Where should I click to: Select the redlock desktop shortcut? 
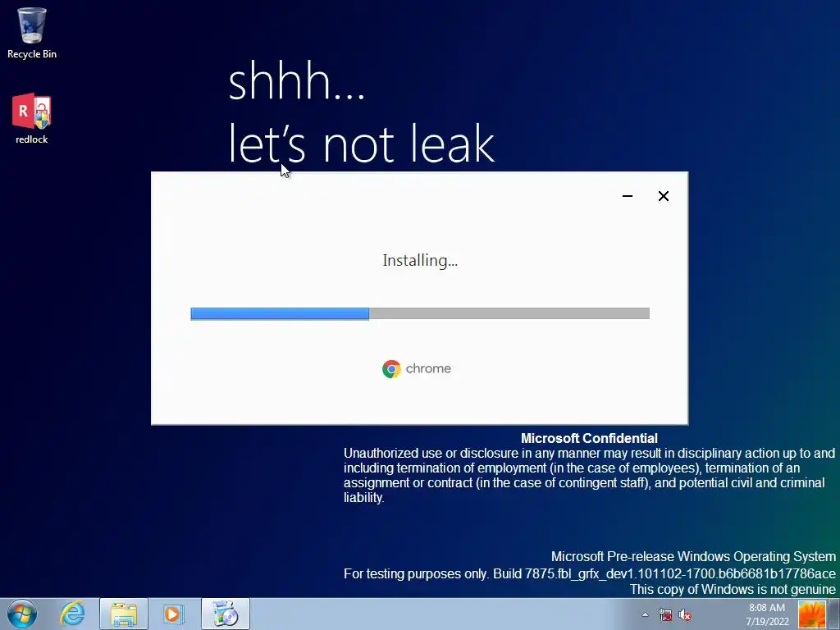tap(32, 118)
